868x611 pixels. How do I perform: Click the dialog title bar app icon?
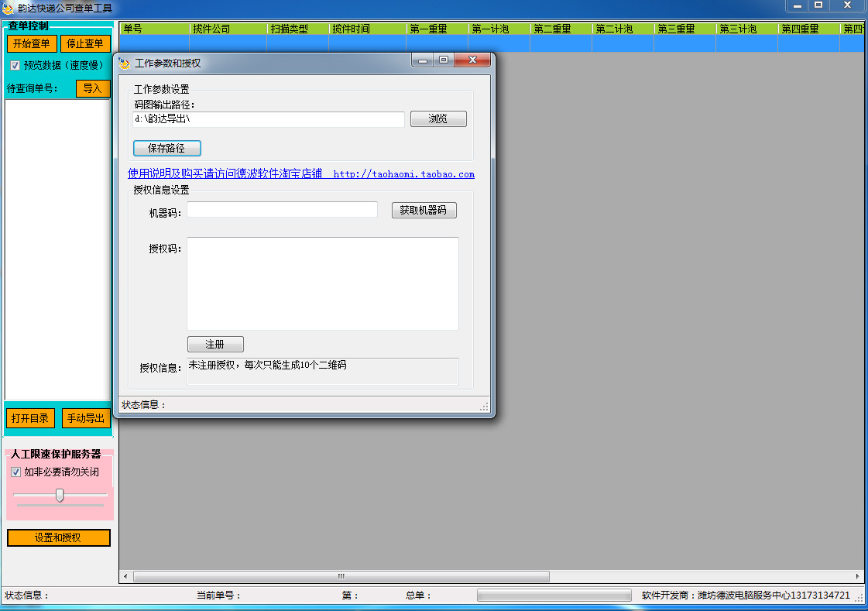point(125,59)
